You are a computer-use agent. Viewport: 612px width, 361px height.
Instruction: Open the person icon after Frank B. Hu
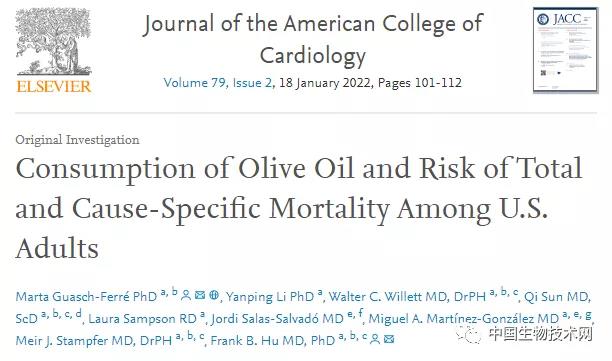tap(375, 339)
